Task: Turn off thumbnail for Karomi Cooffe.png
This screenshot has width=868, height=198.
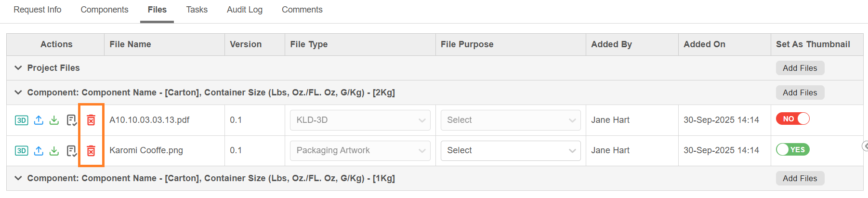Action: coord(792,150)
